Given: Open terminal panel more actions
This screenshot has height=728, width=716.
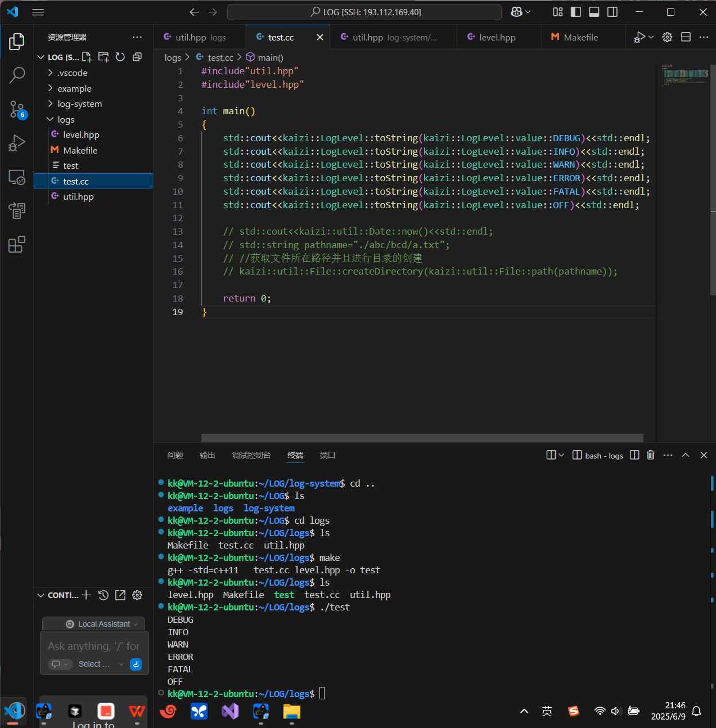Looking at the screenshot, I should tap(668, 455).
